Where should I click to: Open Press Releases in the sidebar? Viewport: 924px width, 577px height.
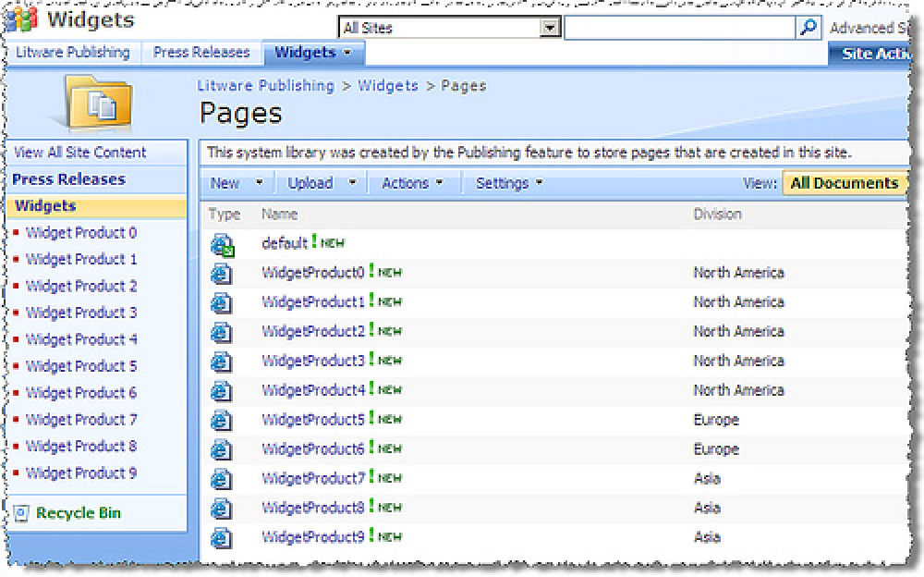[68, 179]
